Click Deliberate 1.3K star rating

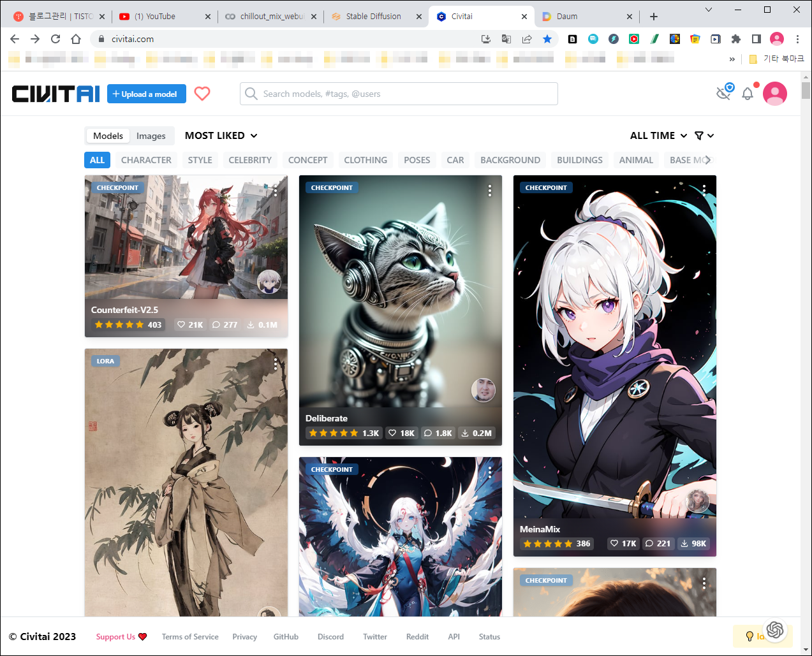coord(344,433)
